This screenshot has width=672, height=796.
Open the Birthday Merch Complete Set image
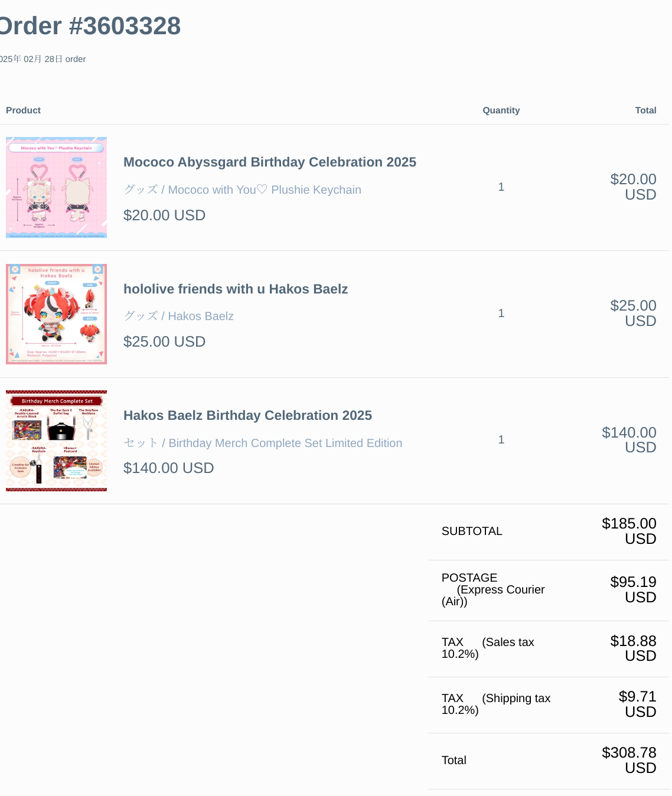(56, 441)
